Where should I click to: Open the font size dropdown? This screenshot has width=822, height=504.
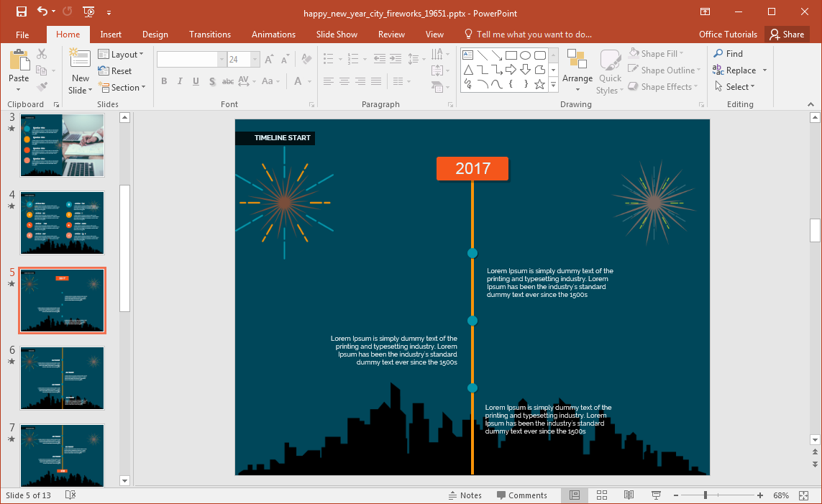[255, 59]
